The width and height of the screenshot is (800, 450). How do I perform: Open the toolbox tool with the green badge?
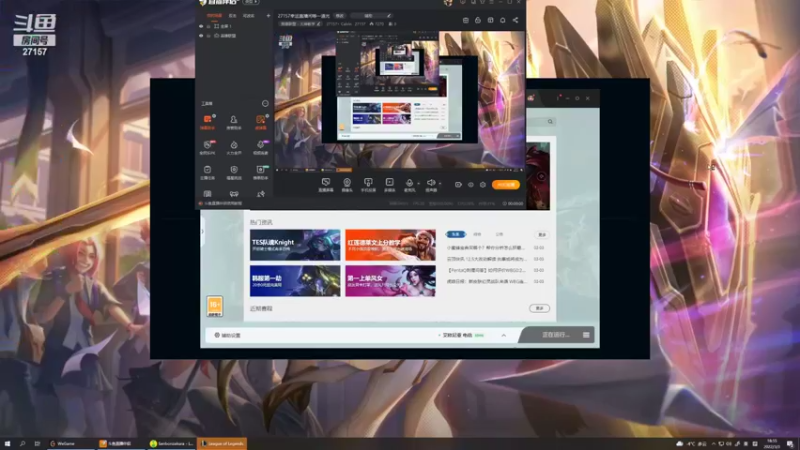coord(261,172)
